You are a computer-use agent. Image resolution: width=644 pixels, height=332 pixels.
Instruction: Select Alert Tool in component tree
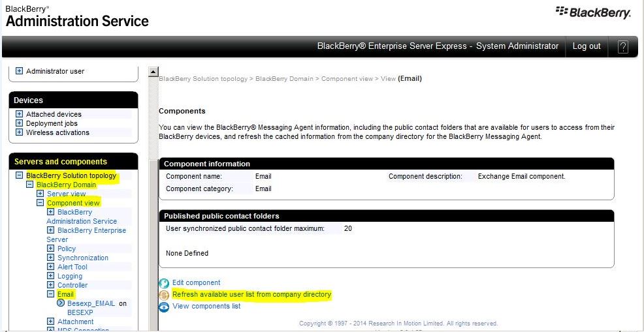[72, 267]
